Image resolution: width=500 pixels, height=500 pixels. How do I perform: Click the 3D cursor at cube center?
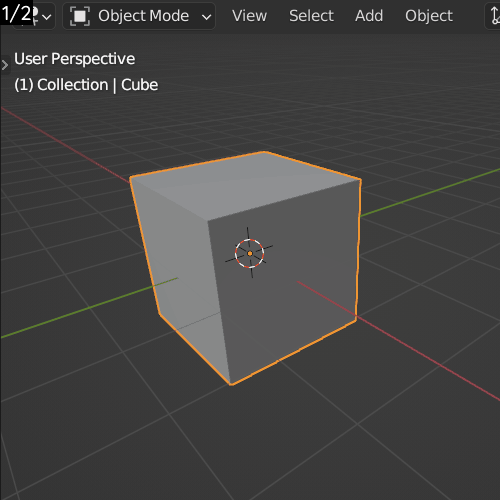(x=249, y=253)
